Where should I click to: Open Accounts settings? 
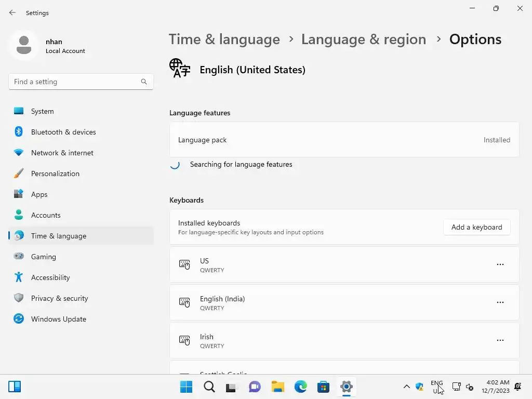tap(81, 215)
